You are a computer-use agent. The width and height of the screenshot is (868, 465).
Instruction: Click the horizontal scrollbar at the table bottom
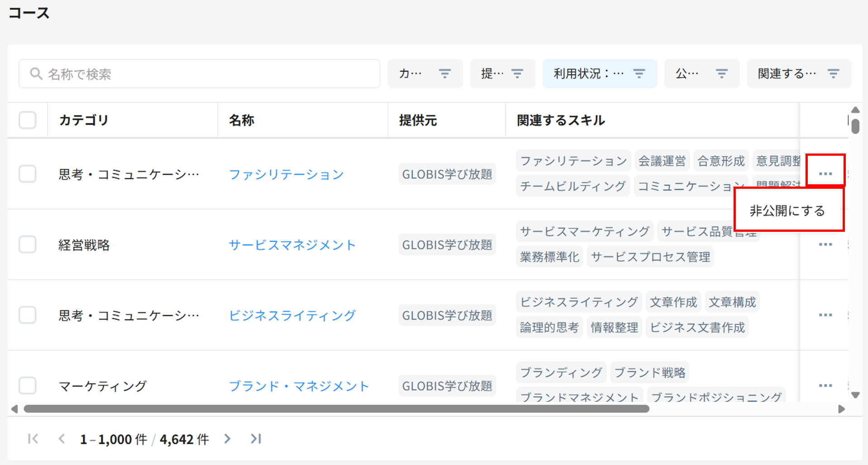[x=336, y=409]
